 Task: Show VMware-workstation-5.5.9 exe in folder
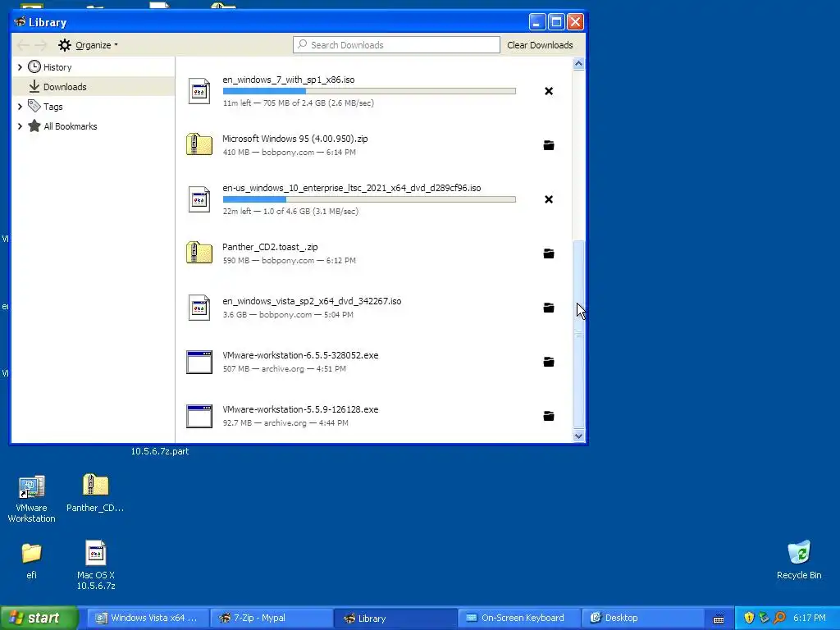pyautogui.click(x=549, y=416)
